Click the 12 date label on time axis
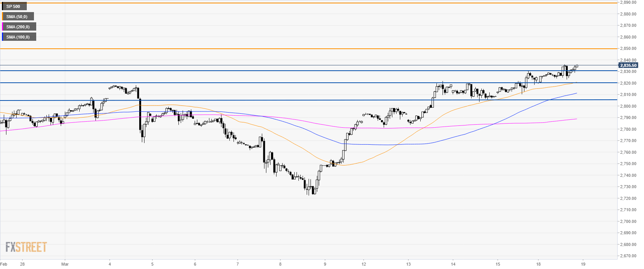644x269 pixels. click(363, 264)
